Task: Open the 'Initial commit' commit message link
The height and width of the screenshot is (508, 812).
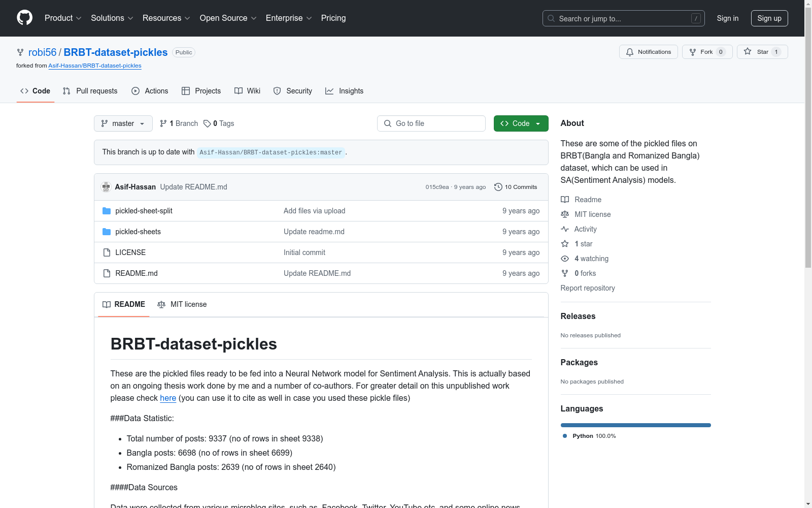Action: [x=304, y=252]
